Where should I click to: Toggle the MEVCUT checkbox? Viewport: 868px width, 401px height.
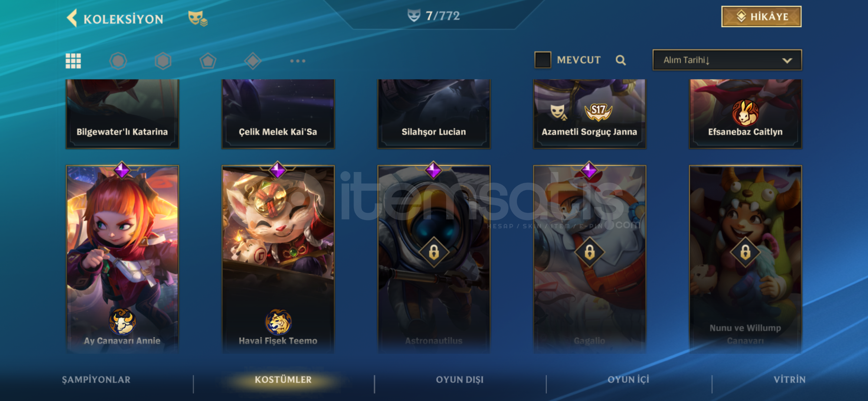tap(543, 60)
